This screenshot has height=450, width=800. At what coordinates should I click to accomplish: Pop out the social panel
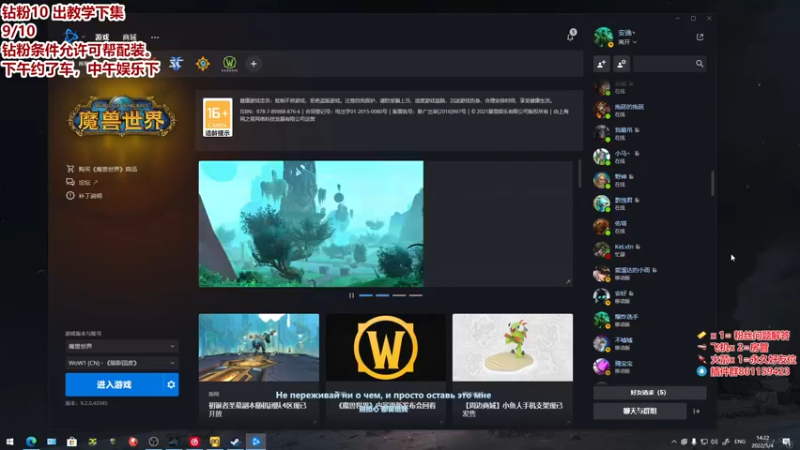click(700, 37)
